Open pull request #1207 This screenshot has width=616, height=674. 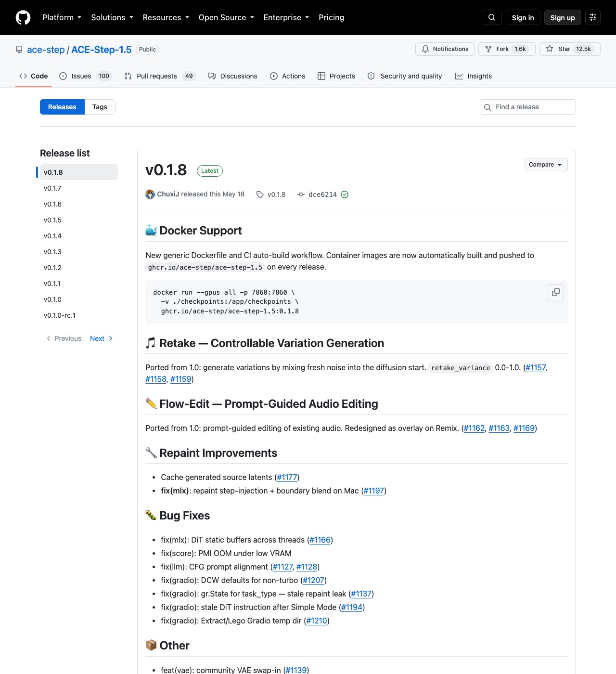point(314,580)
